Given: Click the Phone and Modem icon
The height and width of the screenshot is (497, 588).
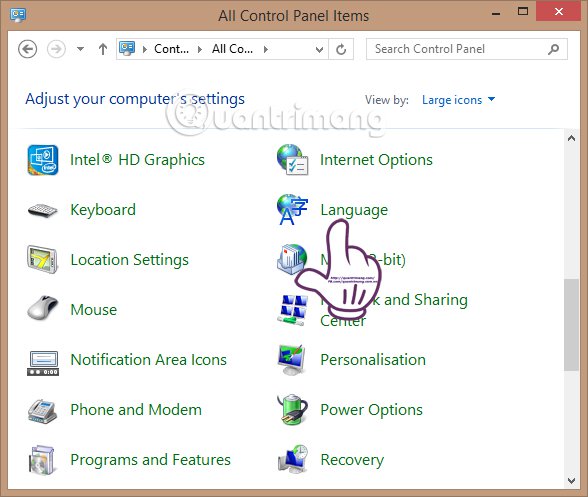Looking at the screenshot, I should 42,411.
